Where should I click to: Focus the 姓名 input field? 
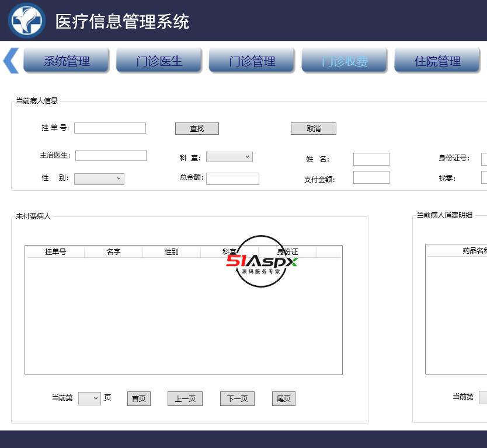(371, 159)
